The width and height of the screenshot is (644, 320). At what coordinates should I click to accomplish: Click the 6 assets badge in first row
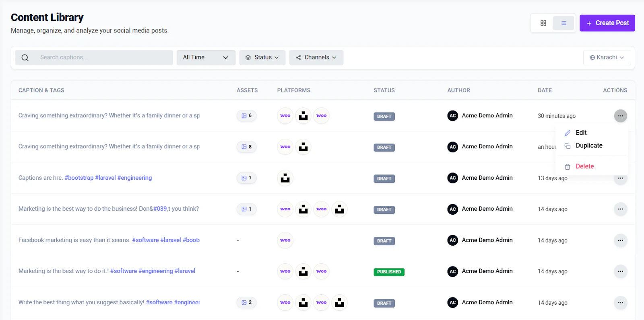[246, 116]
